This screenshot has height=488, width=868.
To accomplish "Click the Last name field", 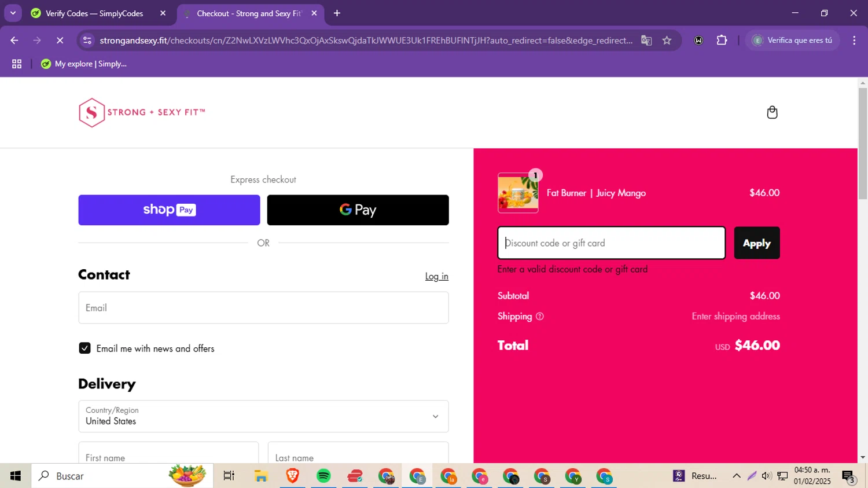I will pos(358,453).
